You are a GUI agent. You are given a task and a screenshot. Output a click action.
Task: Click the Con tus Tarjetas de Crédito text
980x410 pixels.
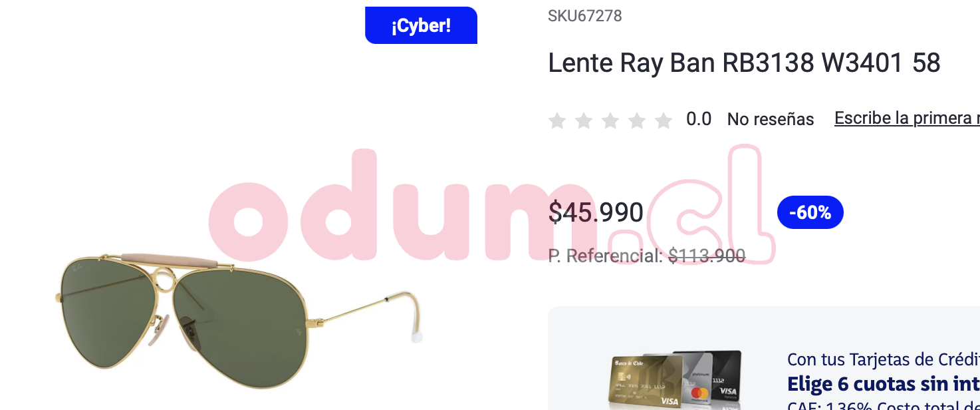[884, 359]
